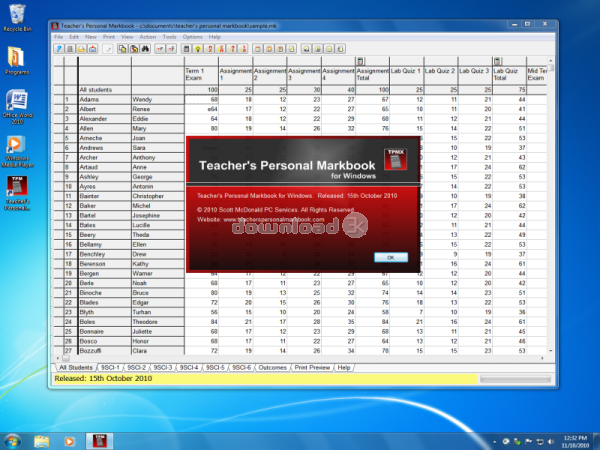Open Office Word 2010 desktop shortcut
The height and width of the screenshot is (450, 600).
pyautogui.click(x=17, y=107)
